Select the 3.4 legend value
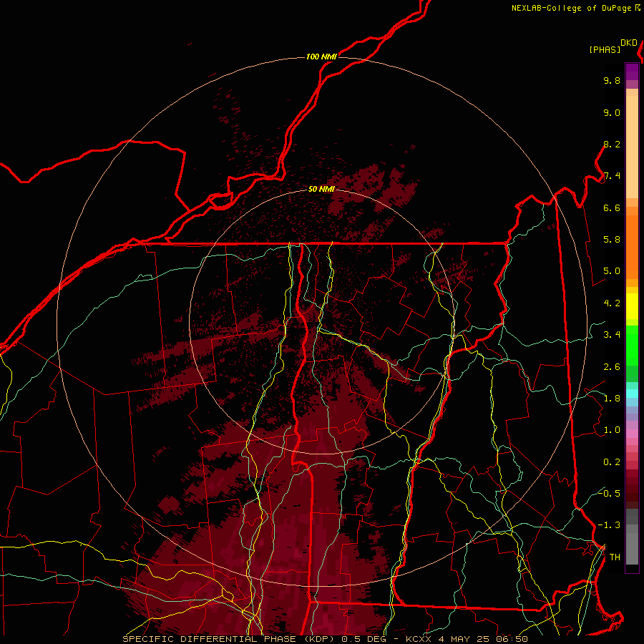644x644 pixels. click(612, 335)
